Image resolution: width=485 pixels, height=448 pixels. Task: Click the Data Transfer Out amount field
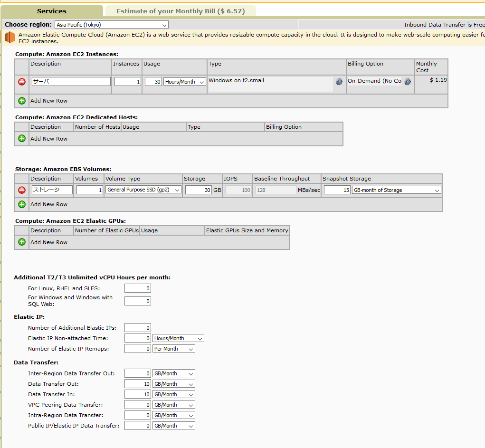coord(138,384)
